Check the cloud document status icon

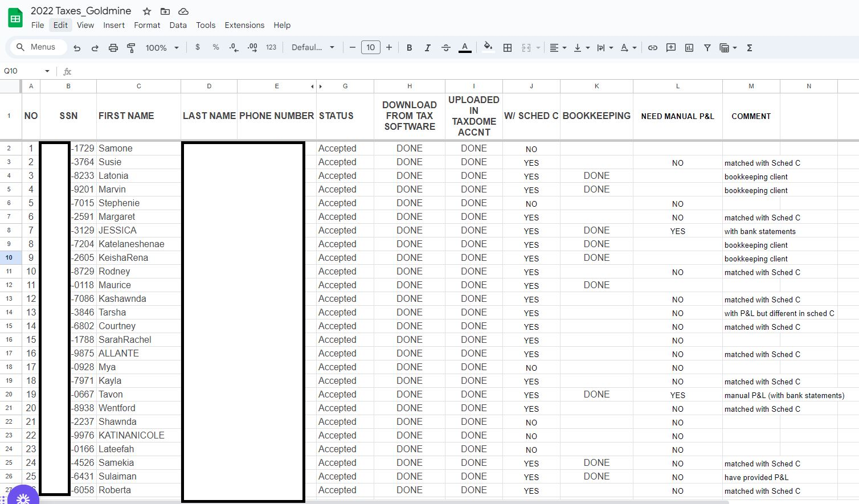tap(183, 11)
